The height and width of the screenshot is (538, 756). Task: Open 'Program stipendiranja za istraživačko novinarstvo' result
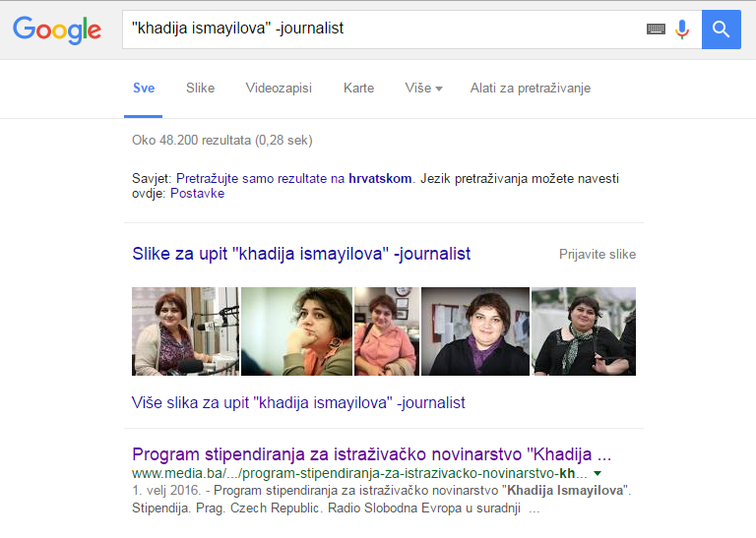[x=372, y=454]
